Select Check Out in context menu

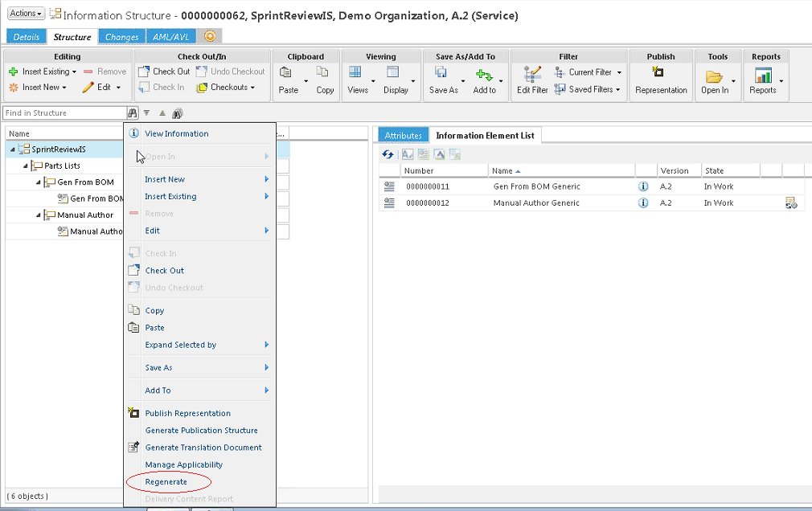(165, 271)
